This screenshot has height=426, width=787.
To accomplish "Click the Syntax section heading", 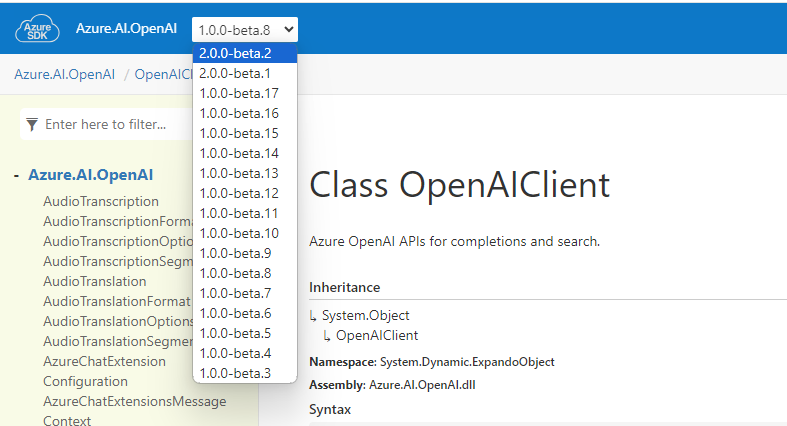I will (330, 409).
